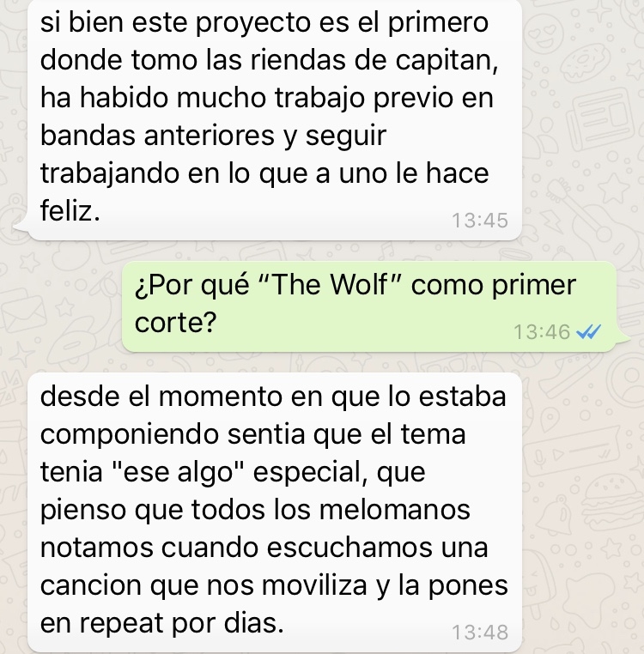Click the blue double-check read receipt
The height and width of the screenshot is (654, 644).
click(588, 332)
